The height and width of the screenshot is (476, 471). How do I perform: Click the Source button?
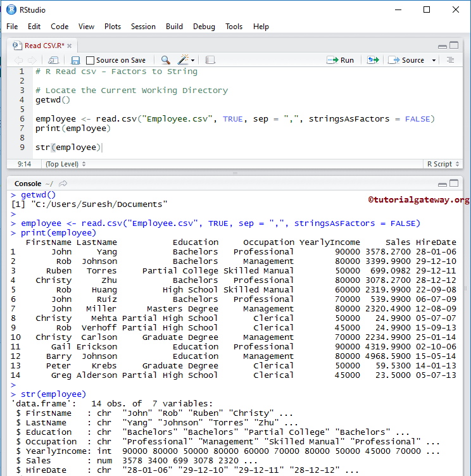(407, 60)
